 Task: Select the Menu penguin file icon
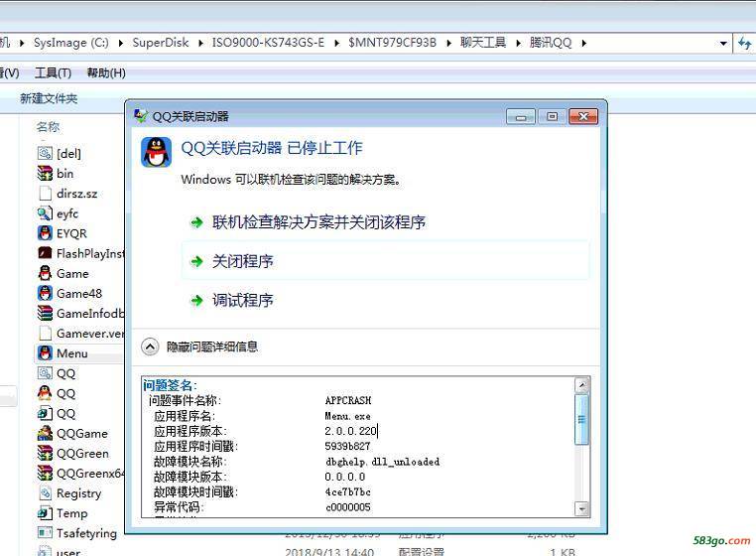coord(45,352)
